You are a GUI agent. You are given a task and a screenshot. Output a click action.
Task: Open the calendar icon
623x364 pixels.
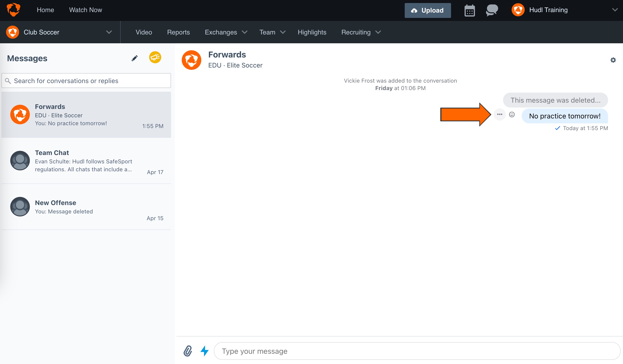coord(469,10)
